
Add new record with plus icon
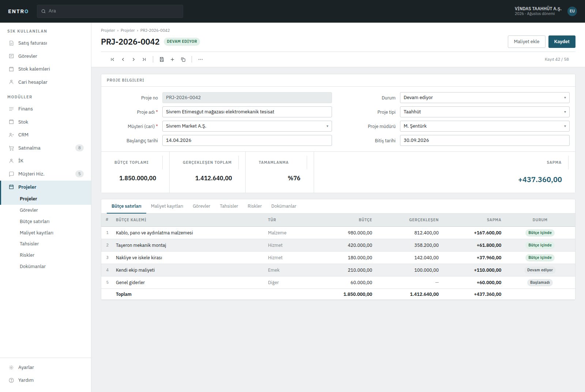172,60
